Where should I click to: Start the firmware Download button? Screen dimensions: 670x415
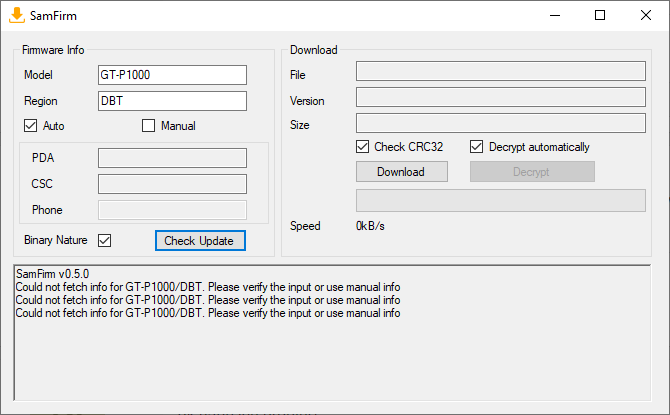tap(402, 171)
